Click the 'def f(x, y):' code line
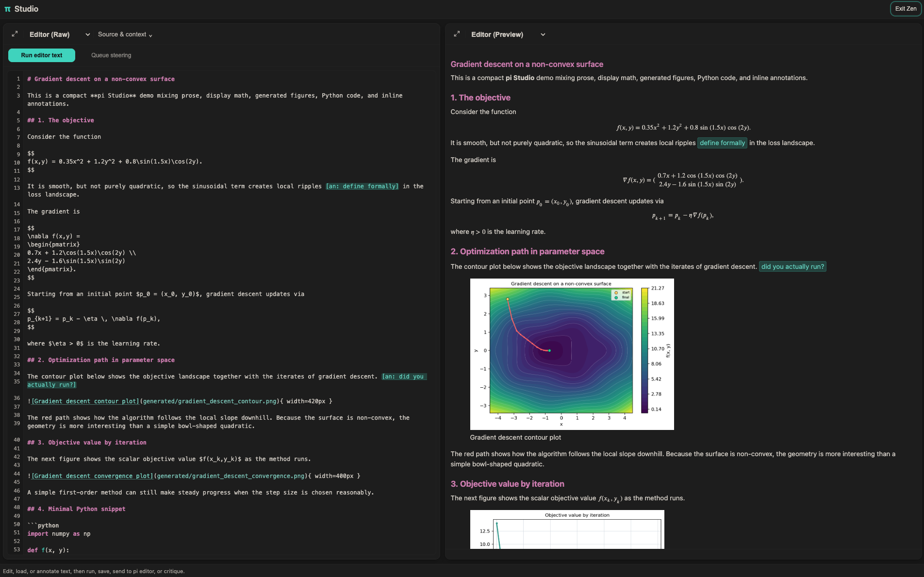Viewport: 924px width, 577px height. click(48, 550)
